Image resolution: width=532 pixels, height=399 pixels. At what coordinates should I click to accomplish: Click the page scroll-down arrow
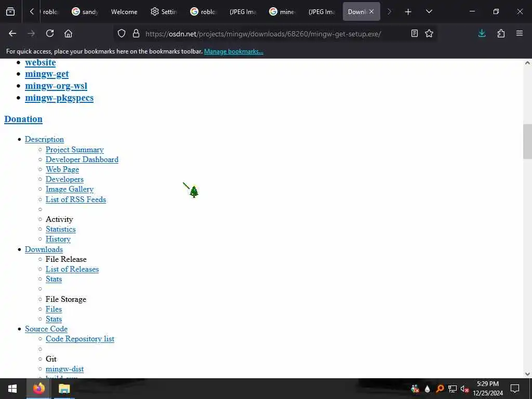pyautogui.click(x=527, y=374)
